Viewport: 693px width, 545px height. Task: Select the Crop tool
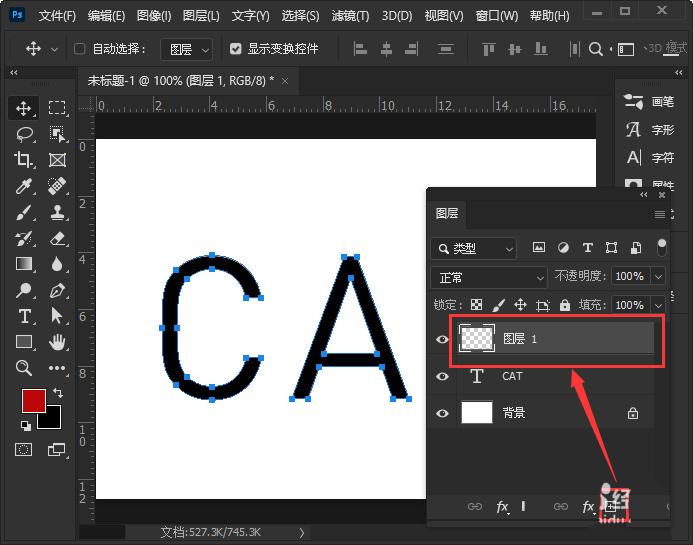pos(23,160)
